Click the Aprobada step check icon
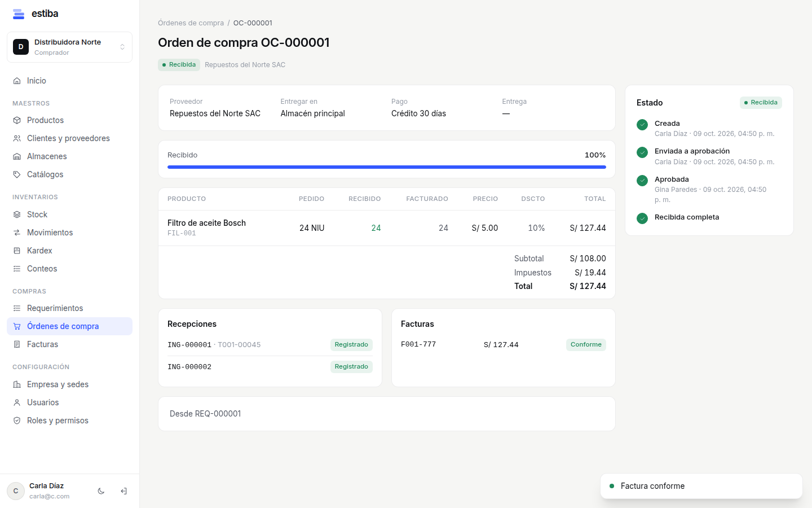 642,181
